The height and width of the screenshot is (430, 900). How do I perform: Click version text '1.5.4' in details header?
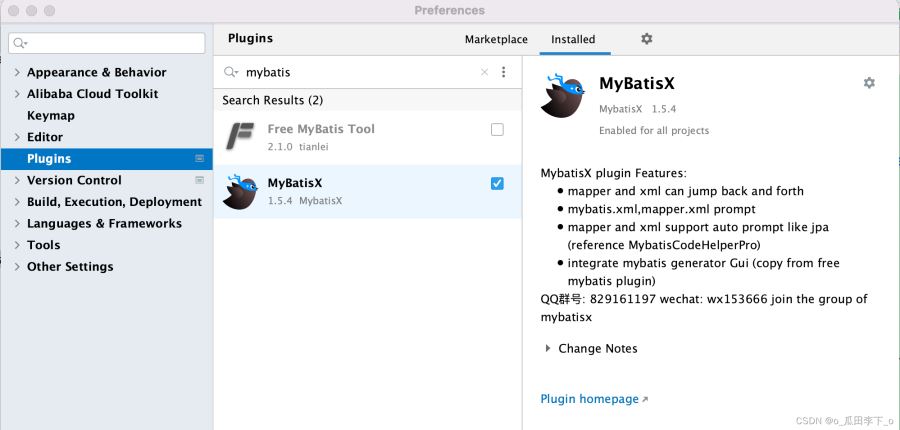click(x=664, y=109)
